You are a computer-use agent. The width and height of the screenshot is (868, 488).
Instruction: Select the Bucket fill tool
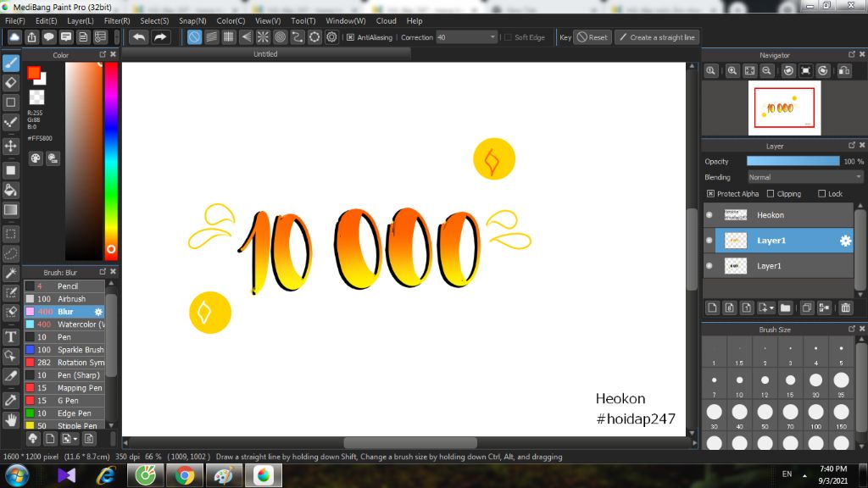pyautogui.click(x=10, y=191)
